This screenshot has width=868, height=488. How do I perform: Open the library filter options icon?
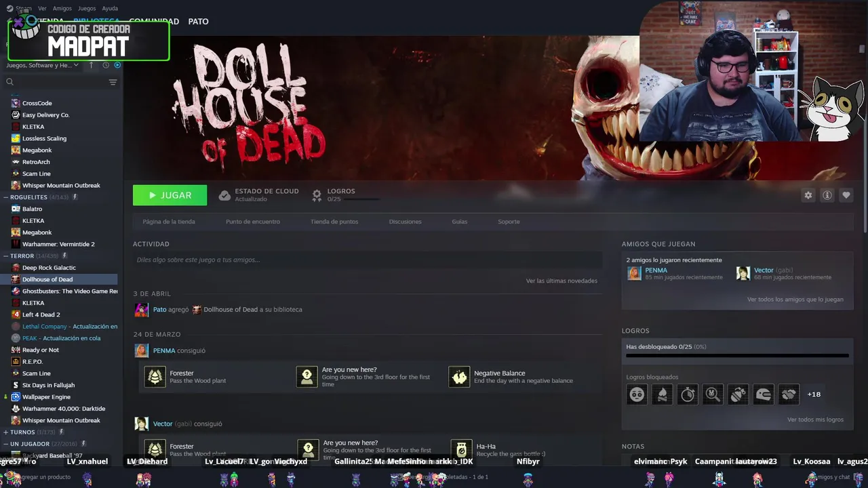[x=113, y=82]
